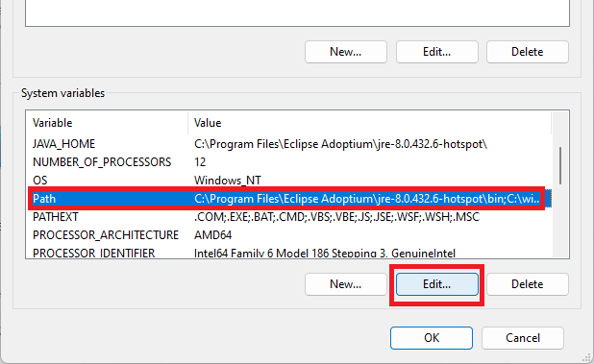The image size is (594, 364).
Task: Click the Value column header
Action: point(369,123)
